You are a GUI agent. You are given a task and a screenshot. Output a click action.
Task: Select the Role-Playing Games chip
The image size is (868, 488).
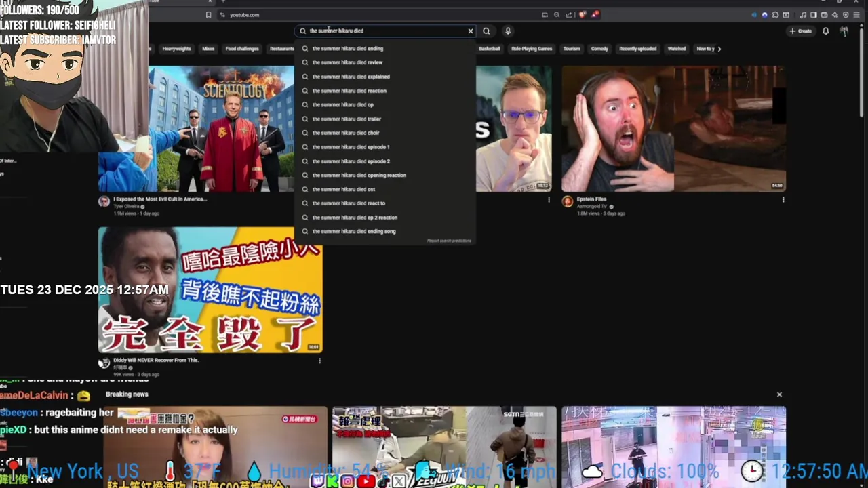coord(532,49)
